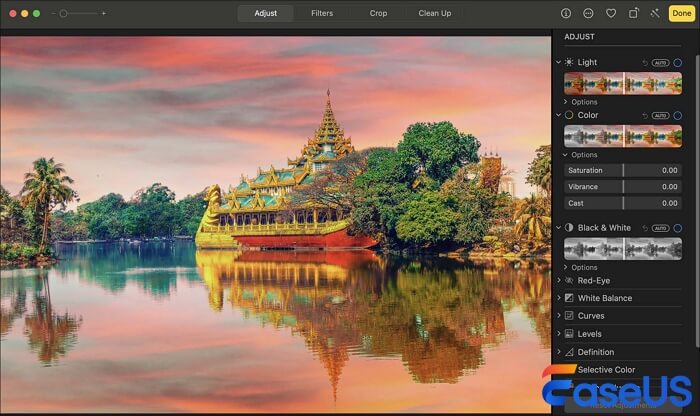Screen dimensions: 700x416
Task: Open the photo Info panel icon
Action: pyautogui.click(x=566, y=14)
